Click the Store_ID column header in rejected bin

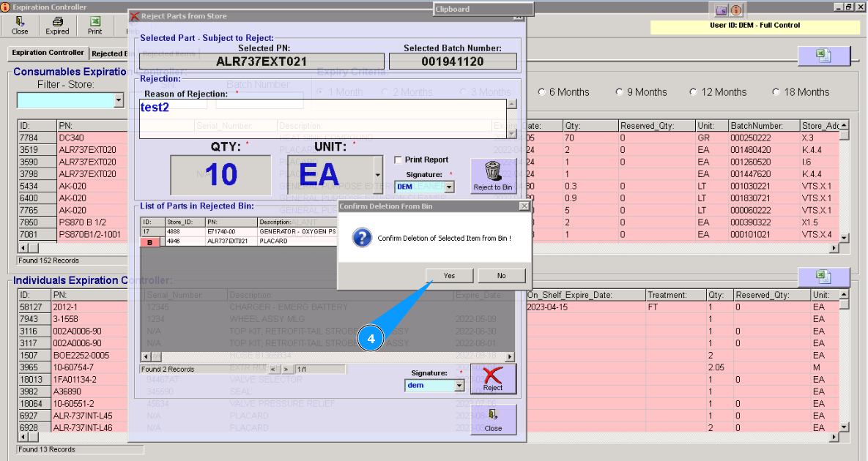click(x=185, y=222)
